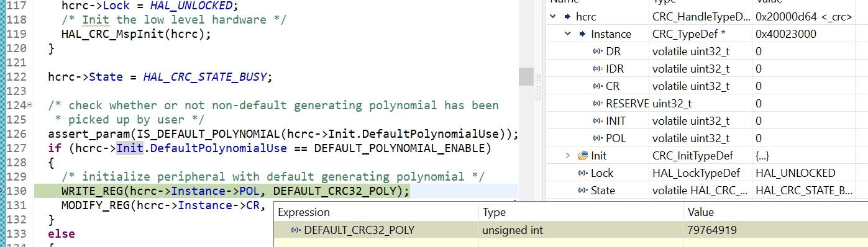Click the else keyword on line 133

pyautogui.click(x=62, y=234)
